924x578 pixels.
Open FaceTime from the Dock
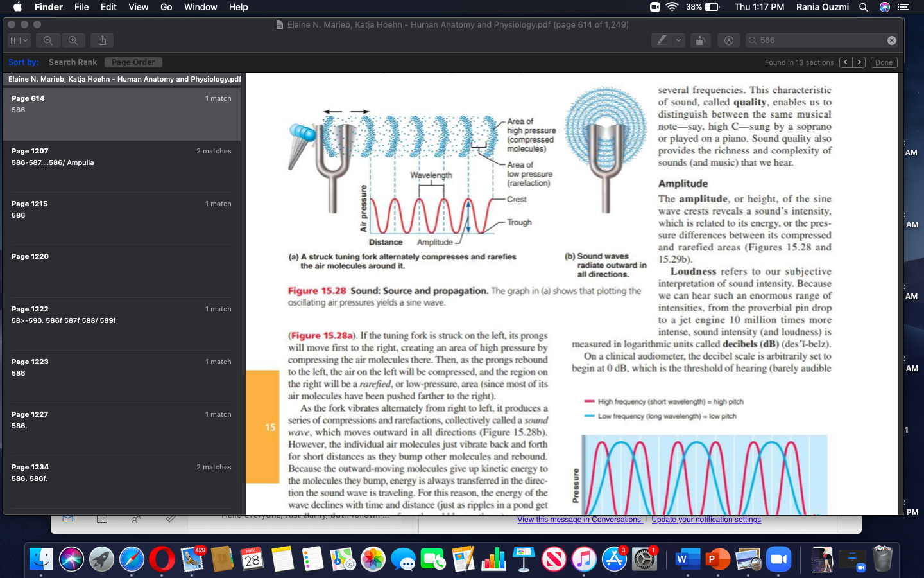(x=433, y=559)
